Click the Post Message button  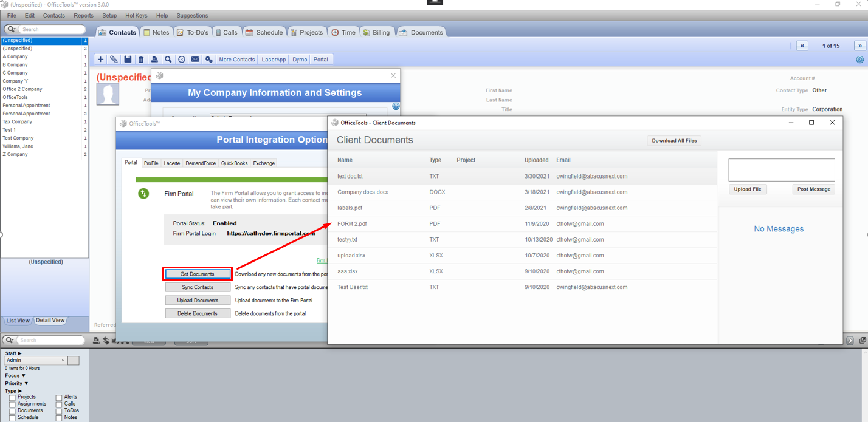[814, 189]
